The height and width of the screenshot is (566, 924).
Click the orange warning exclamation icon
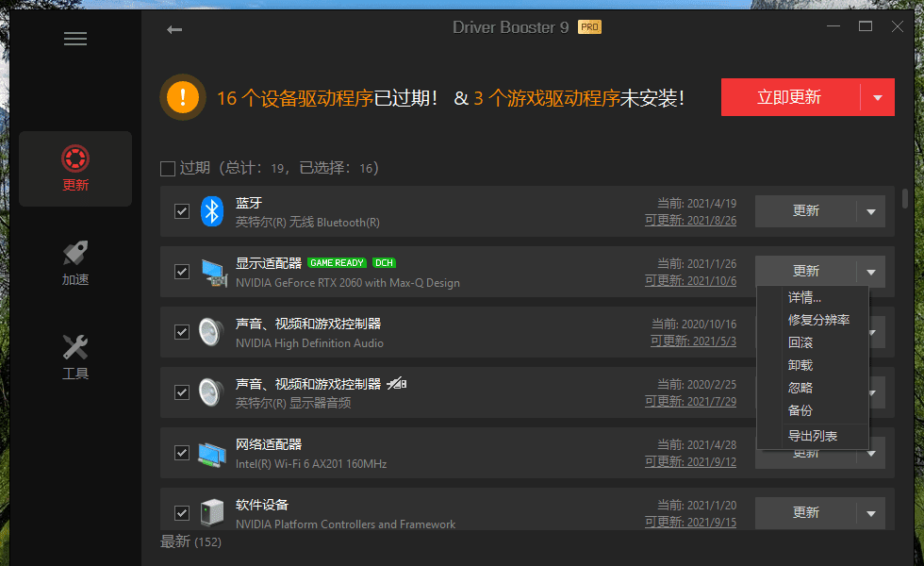(x=183, y=96)
